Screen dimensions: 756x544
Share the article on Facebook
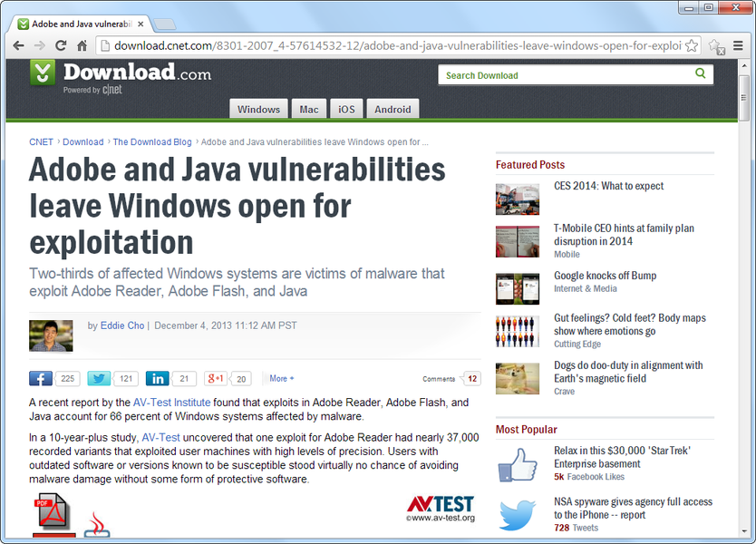point(41,379)
